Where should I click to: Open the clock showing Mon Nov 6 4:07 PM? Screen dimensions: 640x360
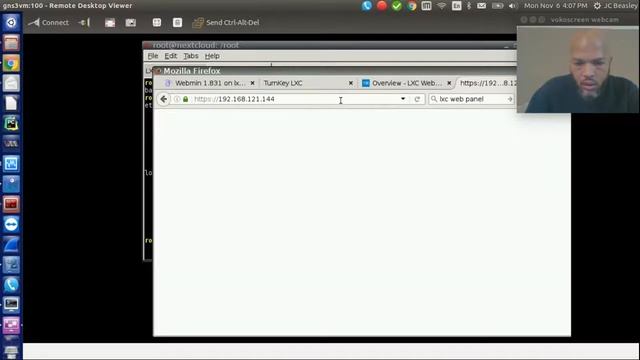tap(556, 6)
